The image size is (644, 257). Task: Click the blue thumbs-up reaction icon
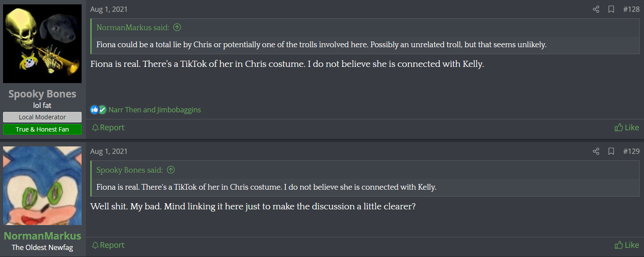[95, 110]
